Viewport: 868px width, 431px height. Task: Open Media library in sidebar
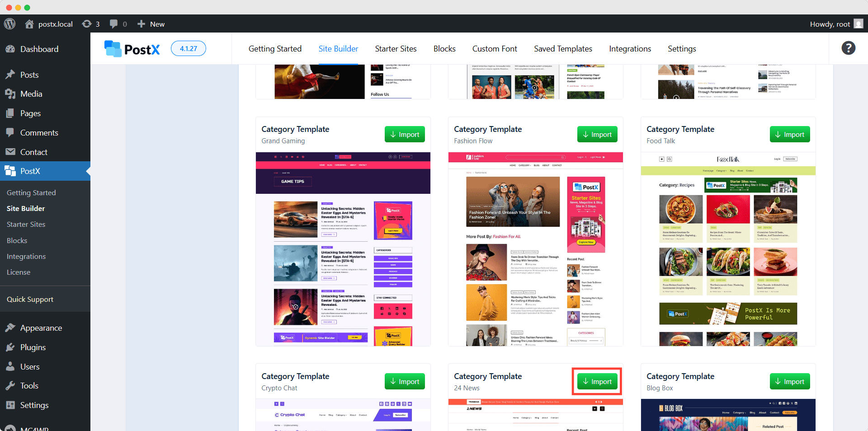pyautogui.click(x=45, y=94)
